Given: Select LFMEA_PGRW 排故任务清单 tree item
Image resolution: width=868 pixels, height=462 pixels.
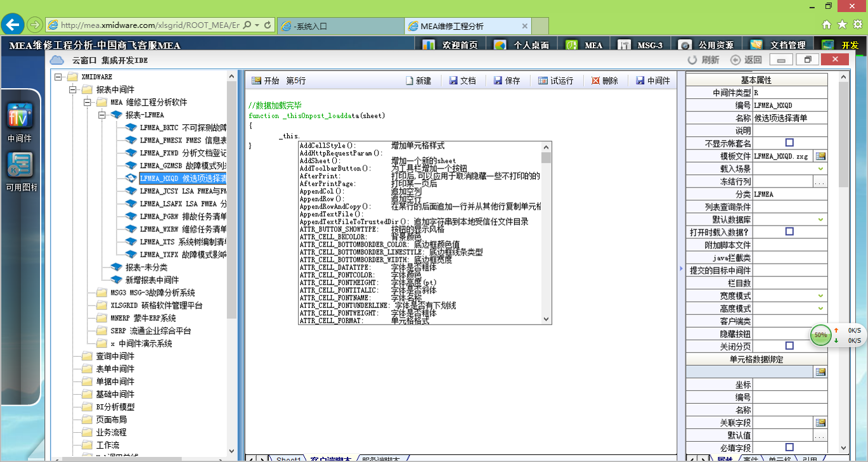Looking at the screenshot, I should pyautogui.click(x=183, y=216).
